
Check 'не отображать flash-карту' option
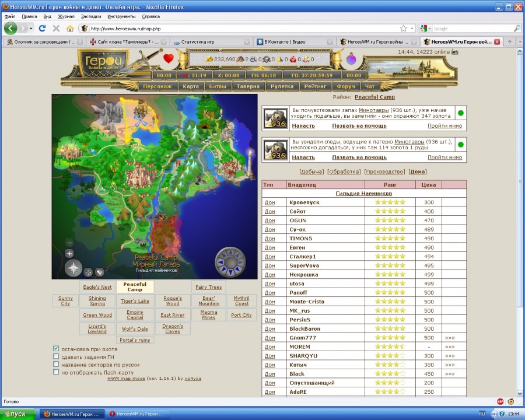(x=56, y=372)
